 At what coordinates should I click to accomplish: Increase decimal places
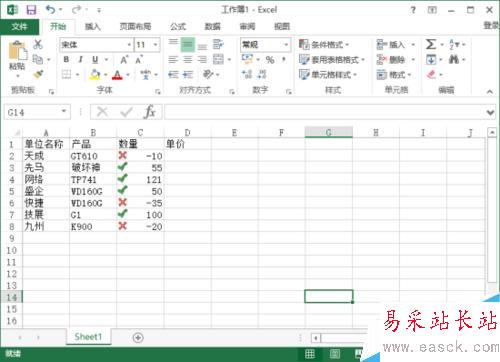point(247,74)
